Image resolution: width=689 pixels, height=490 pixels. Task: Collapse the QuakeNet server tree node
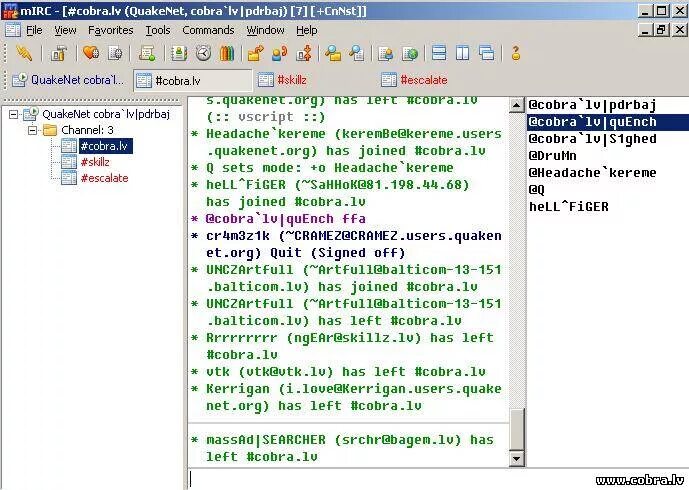[x=14, y=114]
